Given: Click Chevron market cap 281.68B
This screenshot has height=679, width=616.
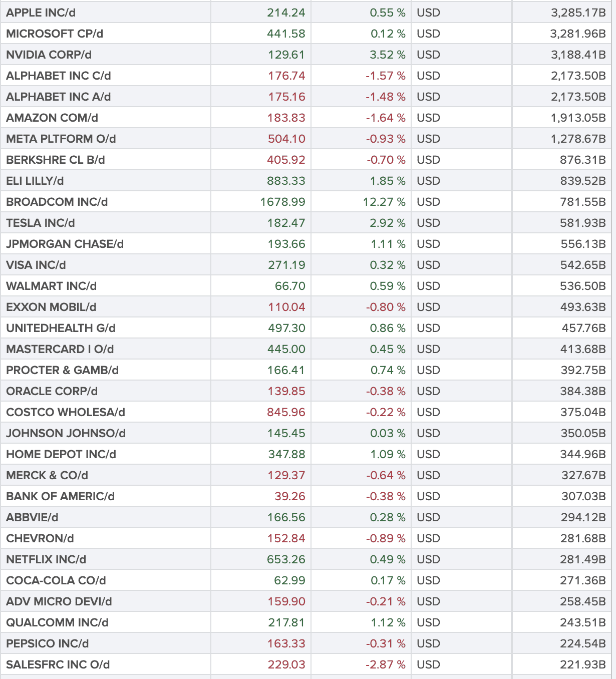Looking at the screenshot, I should [x=583, y=538].
